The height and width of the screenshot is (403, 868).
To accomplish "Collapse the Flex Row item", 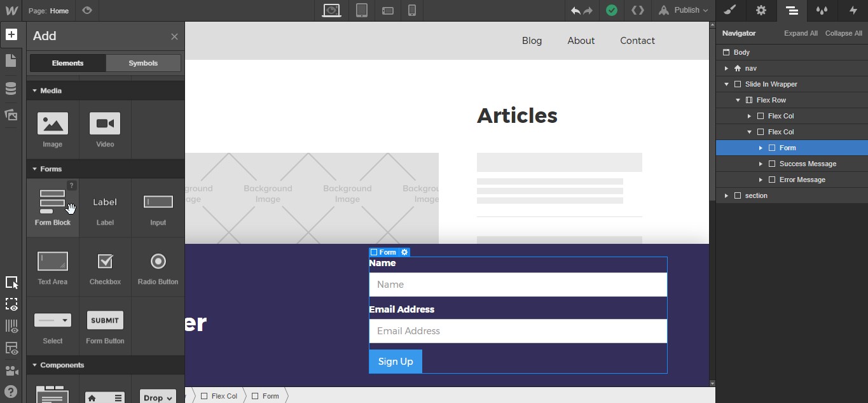I will [x=738, y=100].
